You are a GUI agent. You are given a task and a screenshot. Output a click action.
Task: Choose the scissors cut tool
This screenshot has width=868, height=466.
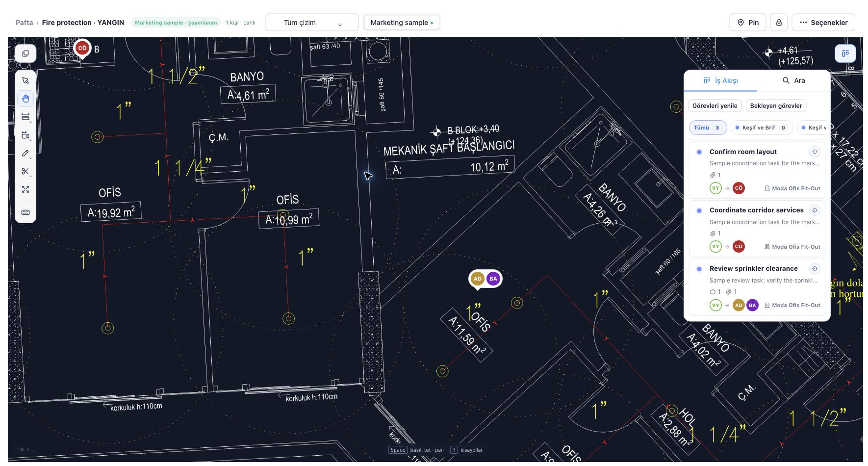click(x=26, y=171)
